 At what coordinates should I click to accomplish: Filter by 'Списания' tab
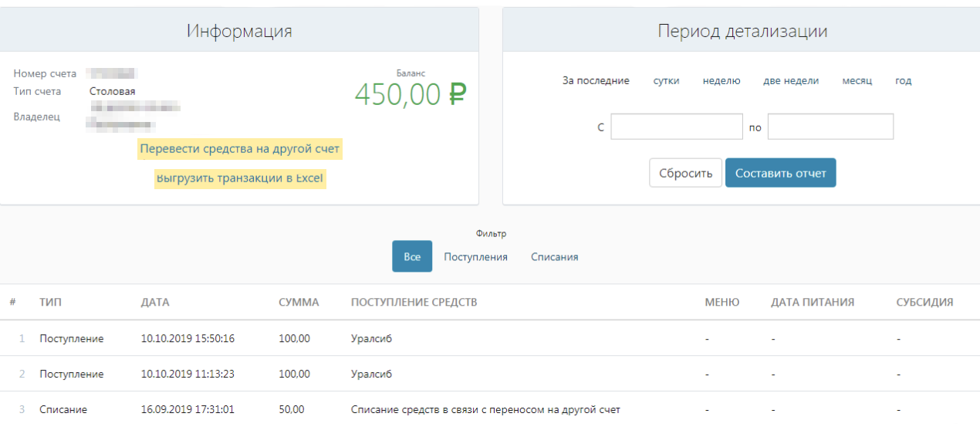tap(554, 257)
